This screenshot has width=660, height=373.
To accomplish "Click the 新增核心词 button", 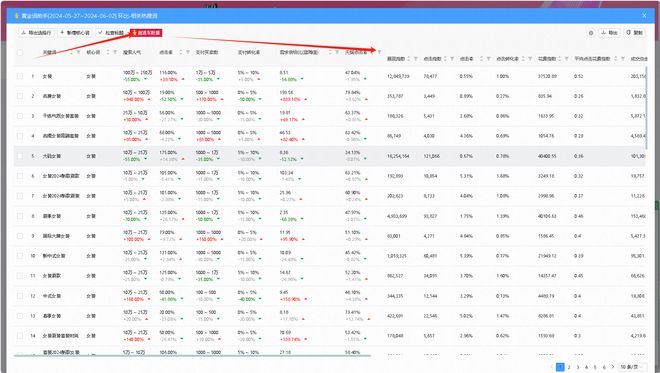I will click(x=75, y=33).
